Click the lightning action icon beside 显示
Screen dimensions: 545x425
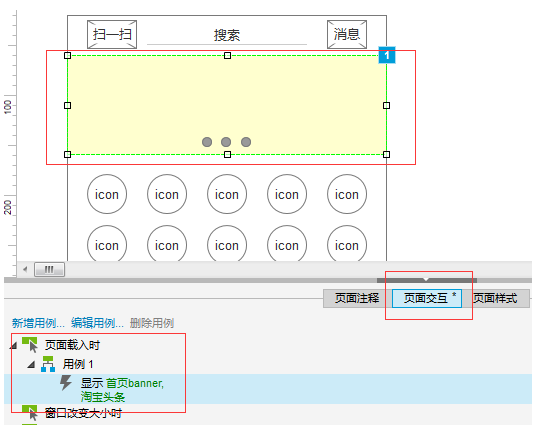pos(65,383)
